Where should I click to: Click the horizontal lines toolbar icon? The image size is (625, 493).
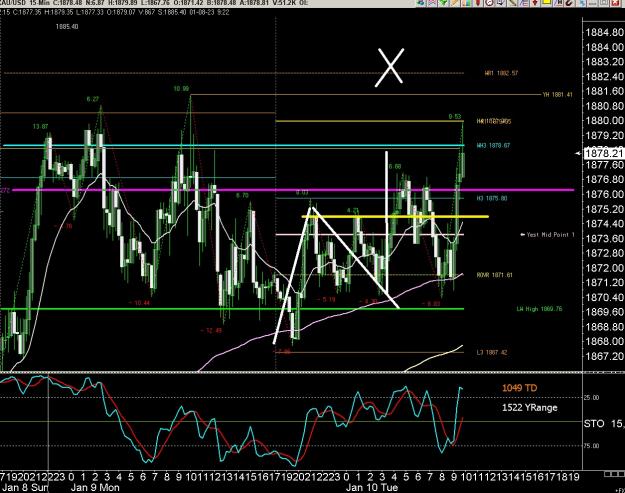click(x=523, y=3)
